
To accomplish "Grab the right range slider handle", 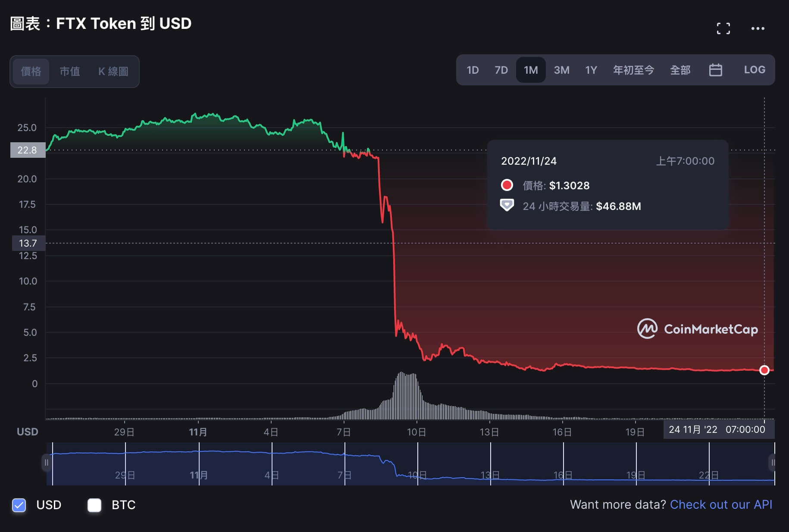I will 772,463.
